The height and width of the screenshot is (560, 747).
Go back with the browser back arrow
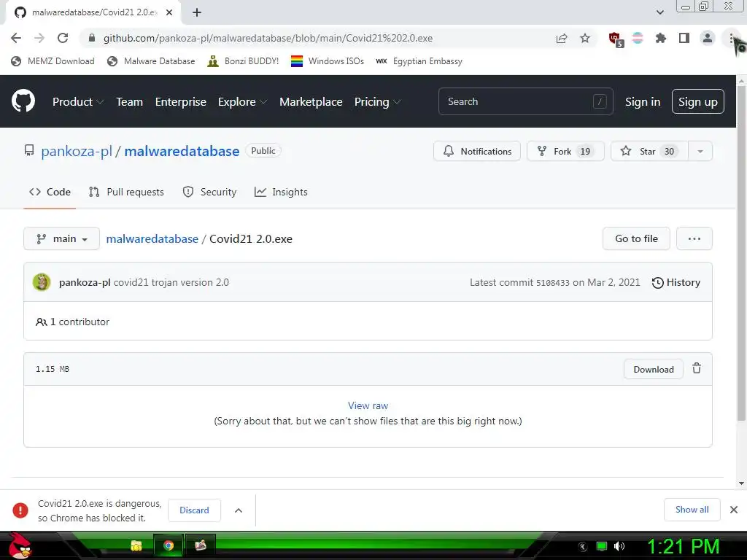16,38
